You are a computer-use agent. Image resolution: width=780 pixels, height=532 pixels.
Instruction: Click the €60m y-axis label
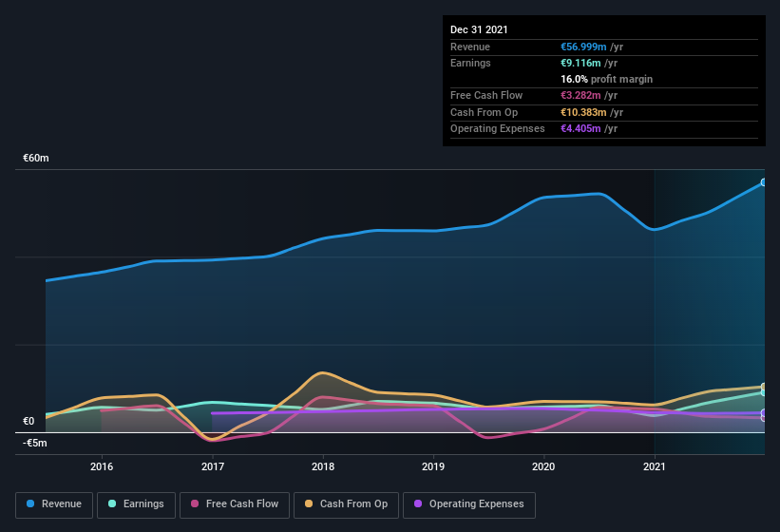pyautogui.click(x=36, y=158)
